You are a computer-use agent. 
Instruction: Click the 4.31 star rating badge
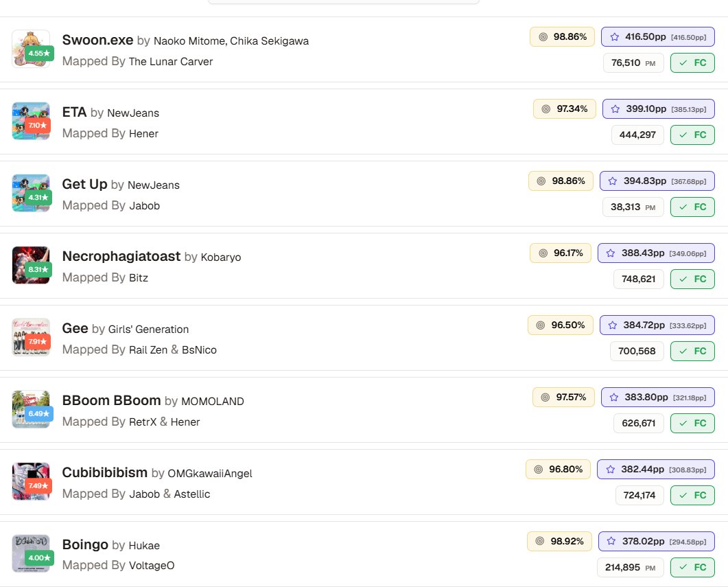pos(38,197)
